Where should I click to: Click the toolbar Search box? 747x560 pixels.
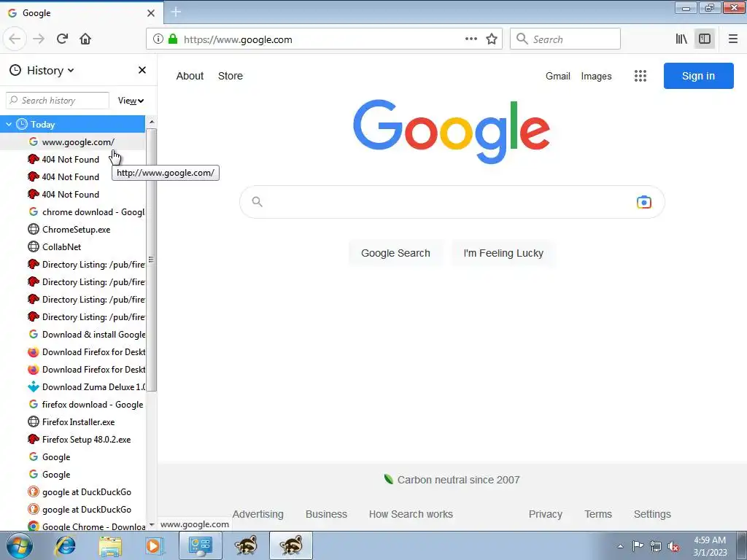(565, 39)
